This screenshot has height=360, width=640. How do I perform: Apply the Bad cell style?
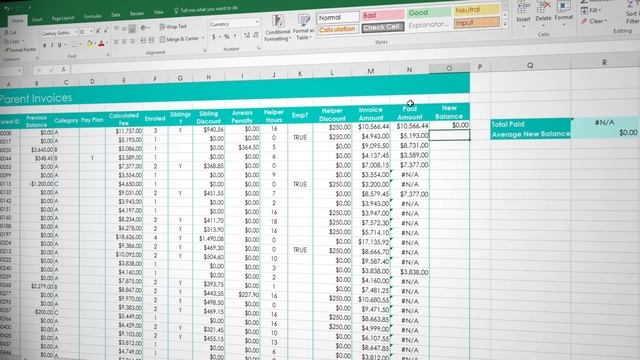tap(382, 15)
